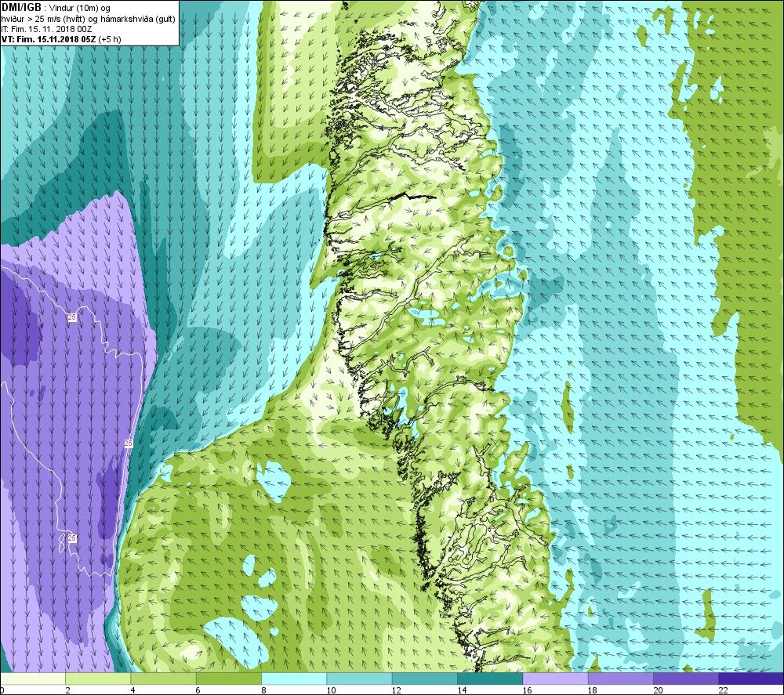
Task: Click the legend value label 20
Action: pos(658,690)
